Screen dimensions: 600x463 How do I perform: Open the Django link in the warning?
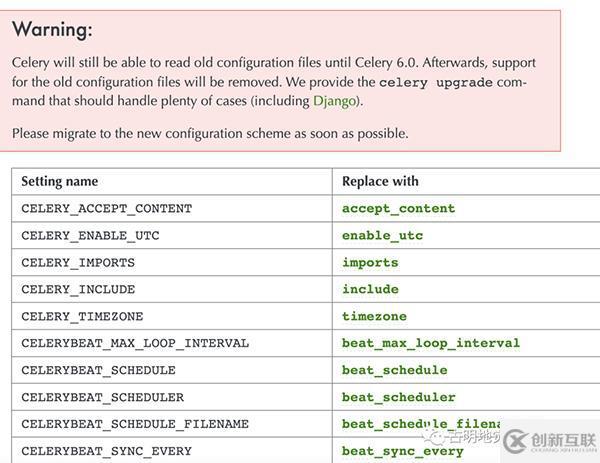coord(332,101)
